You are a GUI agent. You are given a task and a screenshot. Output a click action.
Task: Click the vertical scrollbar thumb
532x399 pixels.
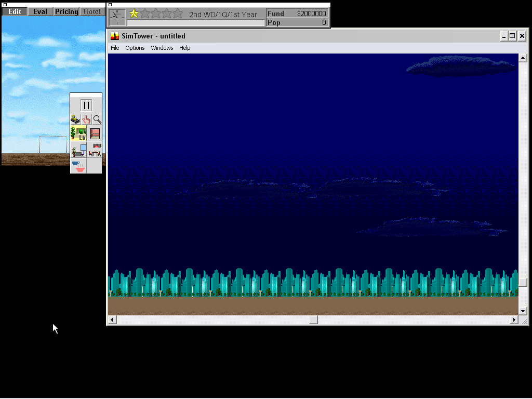[x=523, y=282]
